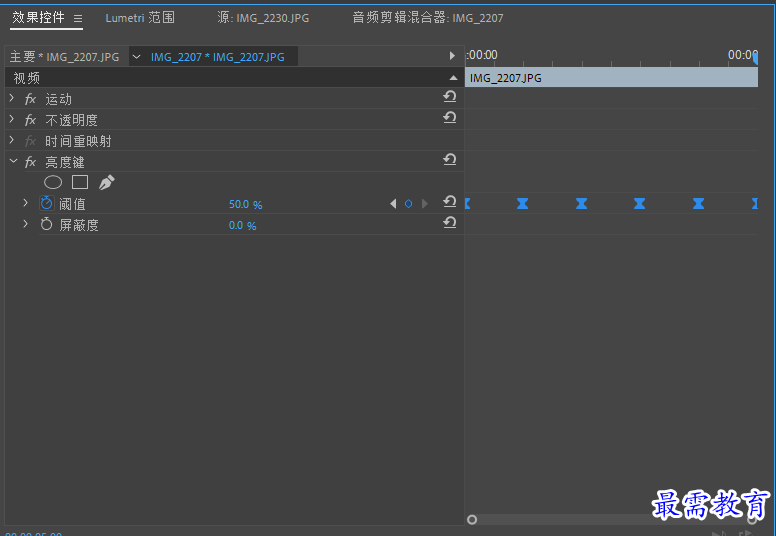This screenshot has height=536, width=776.
Task: Reset the 运动 effect
Action: [449, 97]
